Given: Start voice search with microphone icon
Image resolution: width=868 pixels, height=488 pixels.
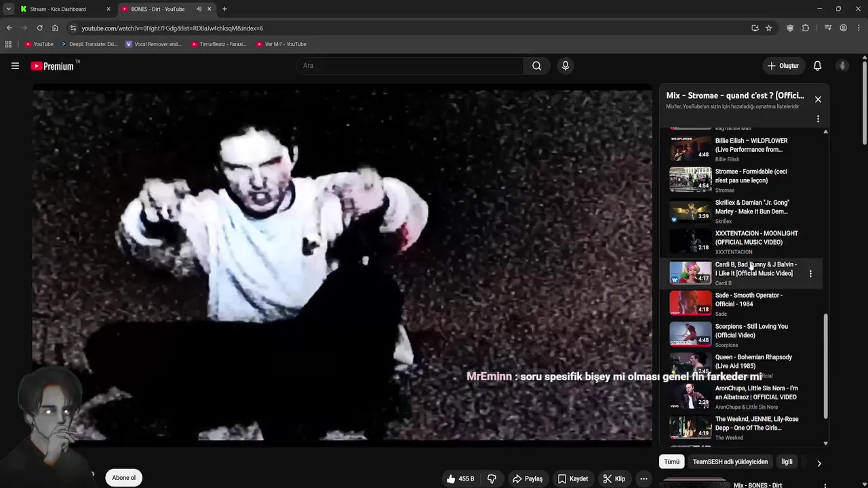Looking at the screenshot, I should pyautogui.click(x=565, y=66).
